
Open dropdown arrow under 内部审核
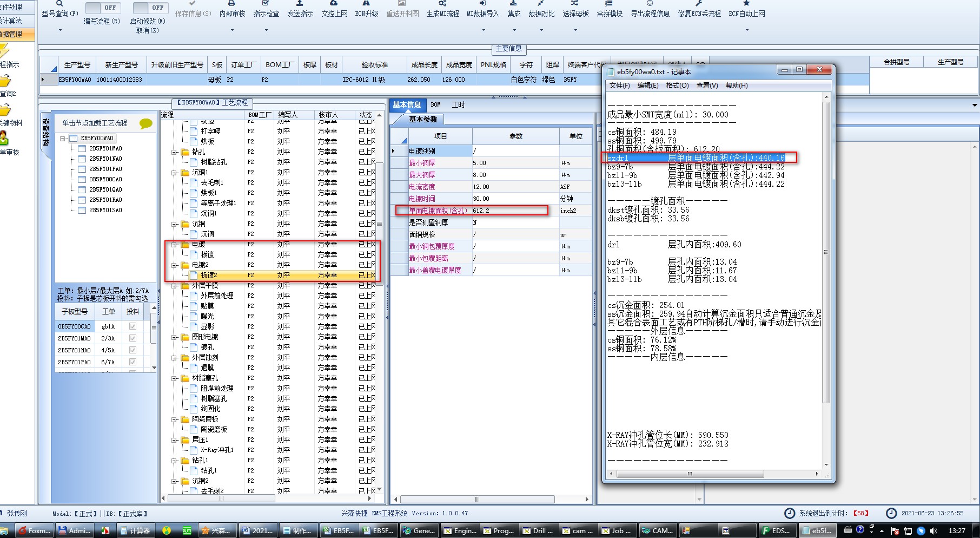[x=232, y=30]
